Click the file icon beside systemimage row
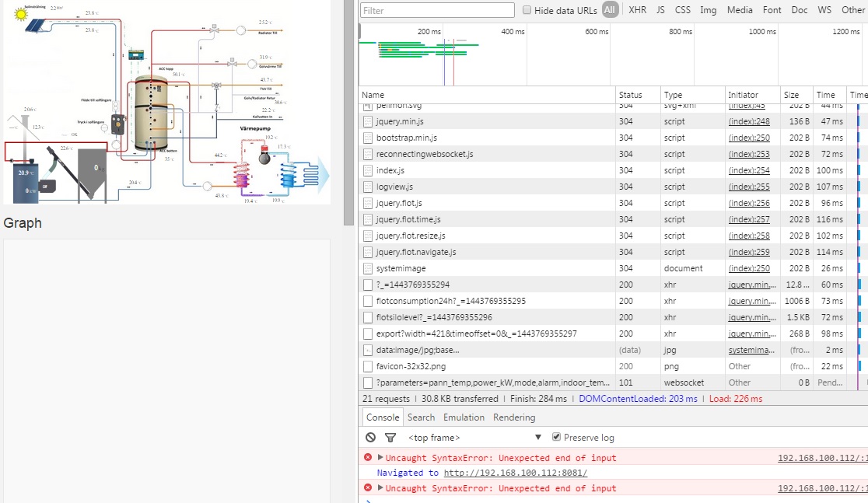Screen dimensions: 868x503 tap(369, 268)
